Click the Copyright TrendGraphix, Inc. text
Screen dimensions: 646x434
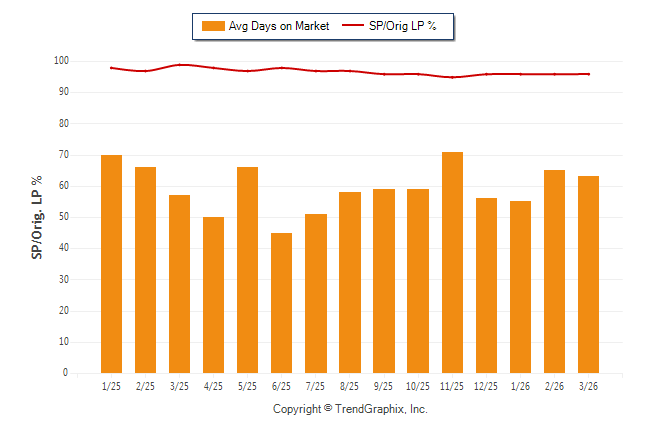pos(350,409)
